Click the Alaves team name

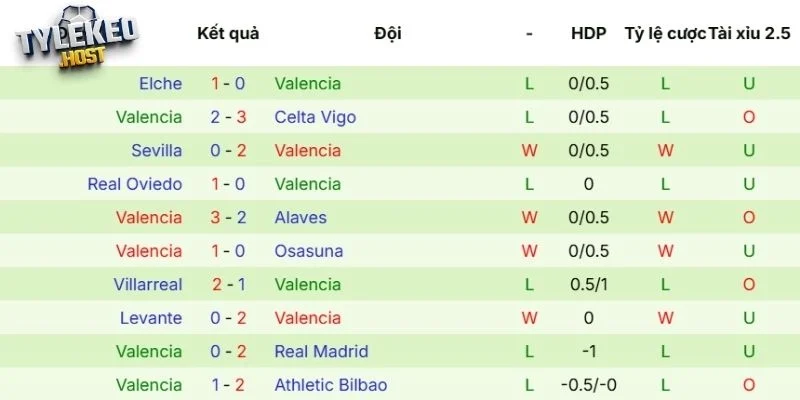tap(300, 217)
